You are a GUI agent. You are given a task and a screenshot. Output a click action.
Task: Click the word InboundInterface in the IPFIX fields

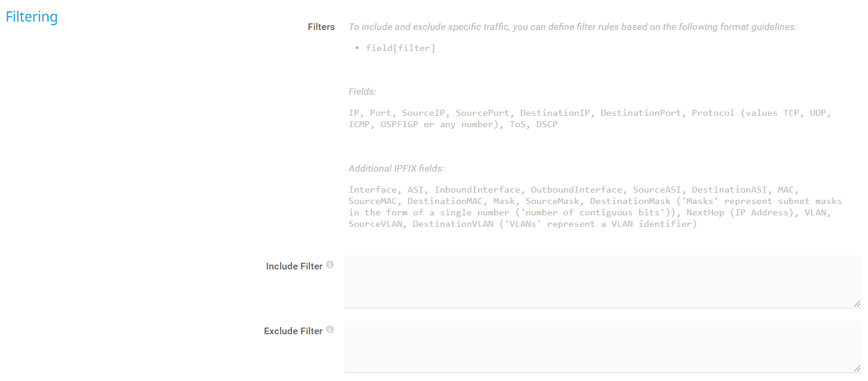[x=476, y=190]
